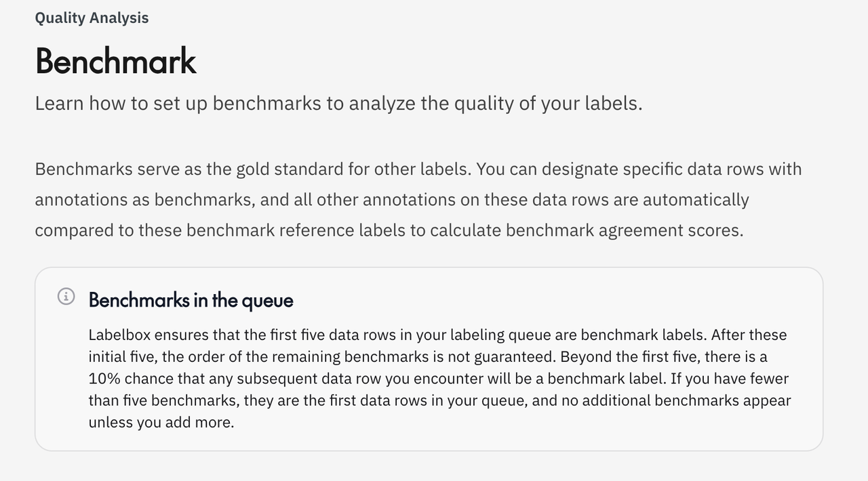This screenshot has width=868, height=481.
Task: Click "unless you add more" ending the callout
Action: coord(161,423)
